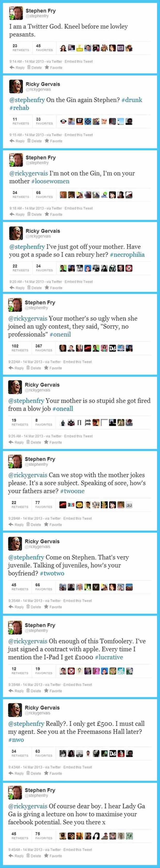Delete the Lady Ga Ga lecture tweet
160x868 pixels.
[34, 856]
